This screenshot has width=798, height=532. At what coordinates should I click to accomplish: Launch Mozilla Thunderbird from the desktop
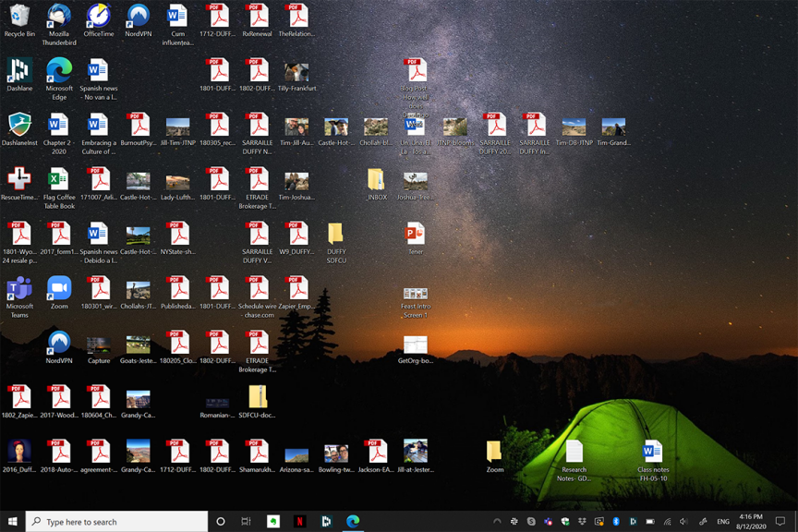(x=59, y=17)
